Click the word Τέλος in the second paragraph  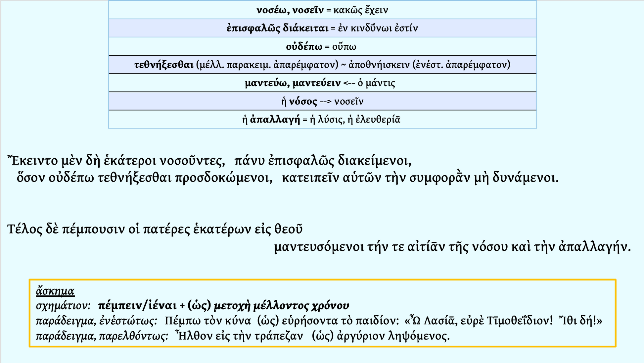(x=25, y=229)
